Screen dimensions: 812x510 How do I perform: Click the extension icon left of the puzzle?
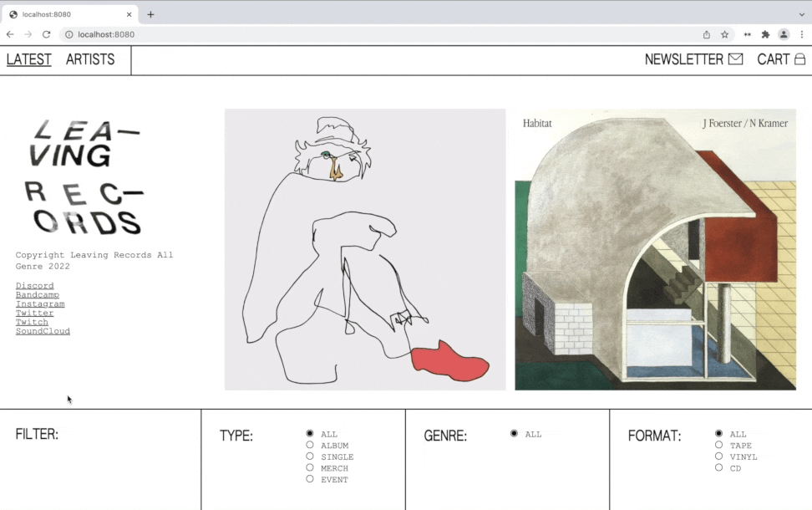point(748,34)
